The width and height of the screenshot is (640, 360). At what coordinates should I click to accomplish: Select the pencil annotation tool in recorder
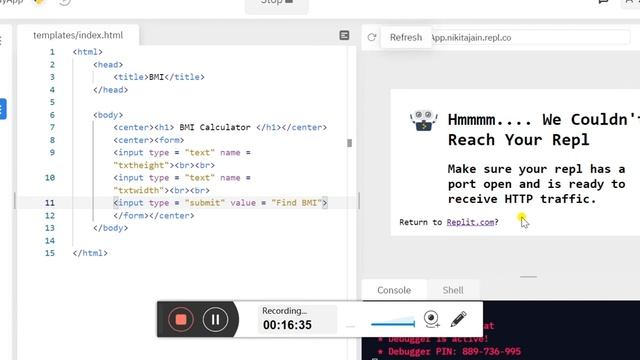point(458,319)
